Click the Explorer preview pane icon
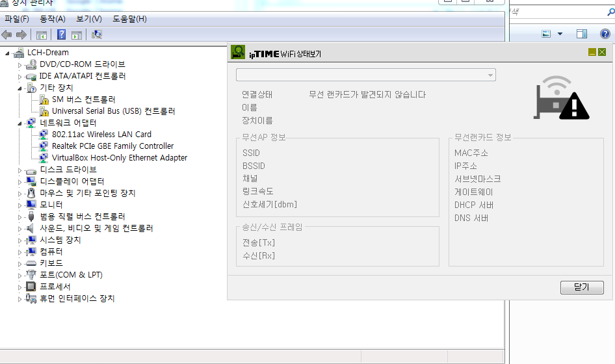The image size is (615, 364). pyautogui.click(x=582, y=34)
